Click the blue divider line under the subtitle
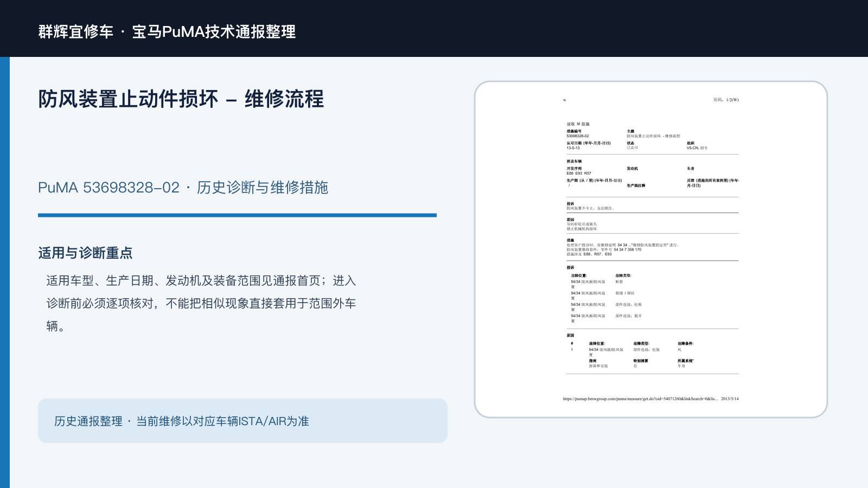 click(x=237, y=215)
